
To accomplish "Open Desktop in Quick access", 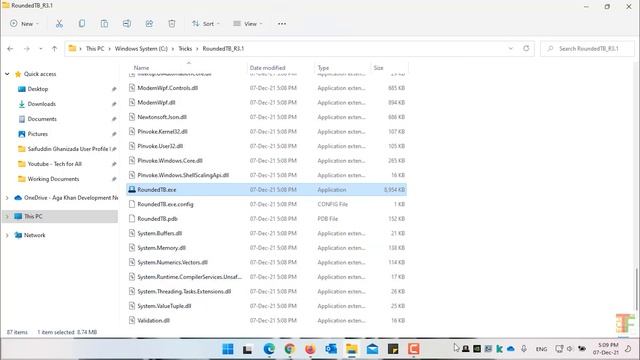I will click(x=38, y=89).
